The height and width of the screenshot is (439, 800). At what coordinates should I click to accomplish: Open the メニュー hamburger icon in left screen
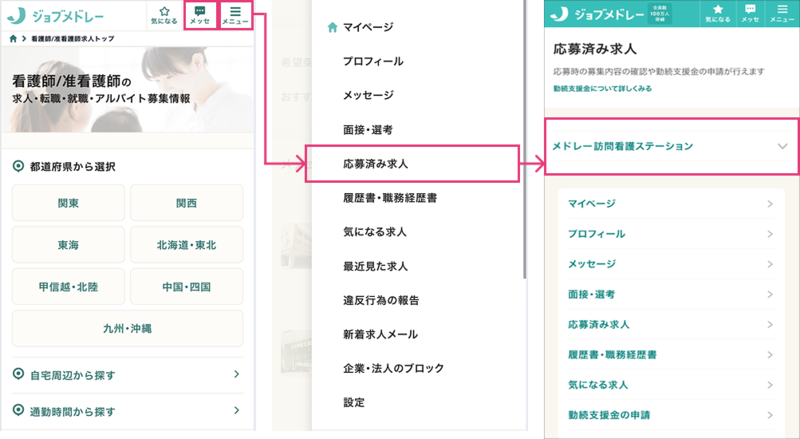click(235, 15)
